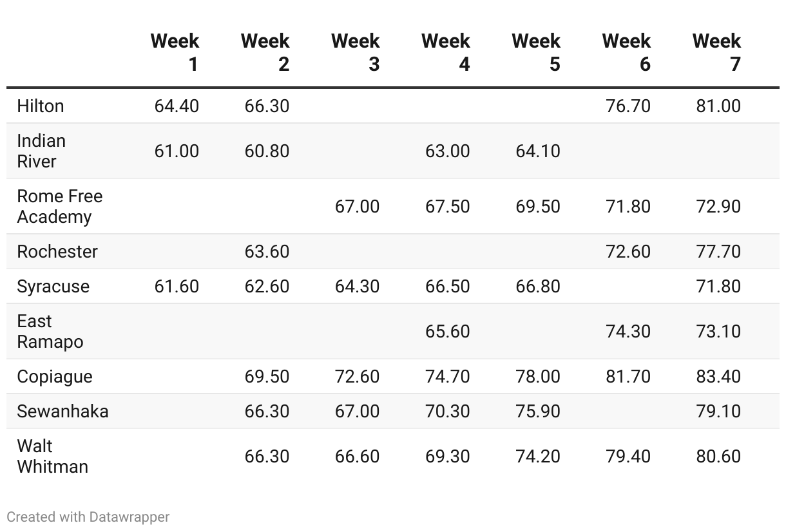Screen dimensions: 786x532
Task: Click the Indian River row label
Action: [x=41, y=151]
